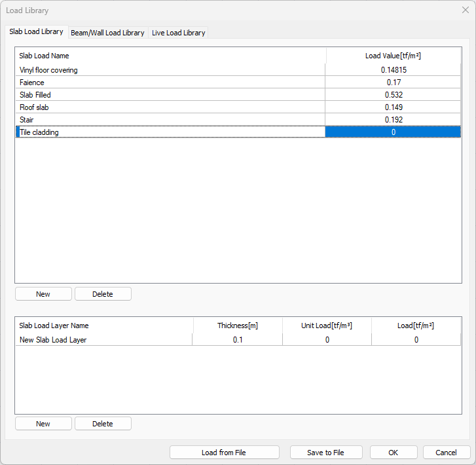Delete the selected slab load layer
The width and height of the screenshot is (476, 465).
click(x=103, y=424)
